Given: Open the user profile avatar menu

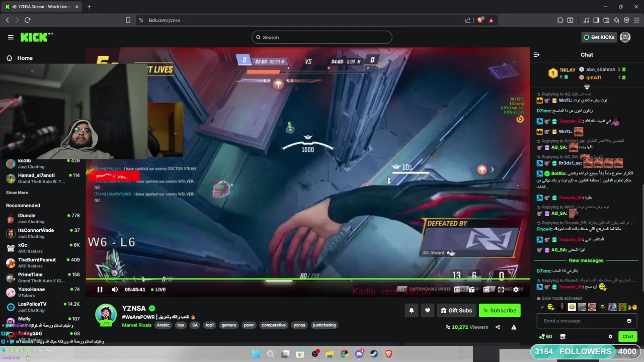Looking at the screenshot, I should coord(625,37).
